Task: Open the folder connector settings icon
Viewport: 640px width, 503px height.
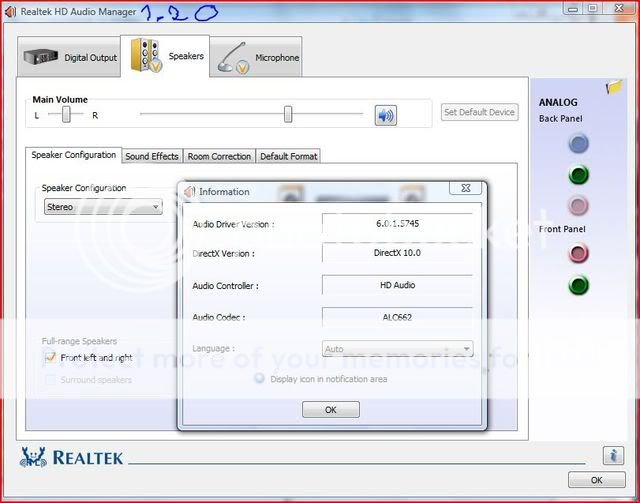Action: point(614,87)
